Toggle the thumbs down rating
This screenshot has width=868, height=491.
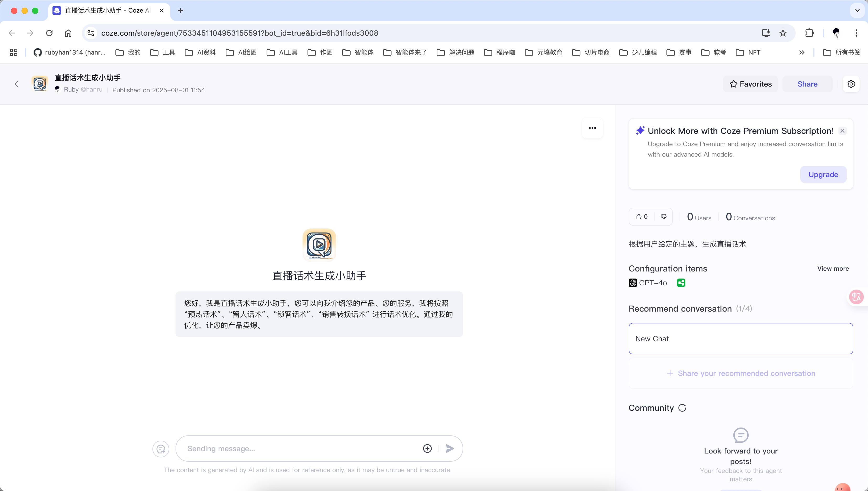[x=663, y=216]
